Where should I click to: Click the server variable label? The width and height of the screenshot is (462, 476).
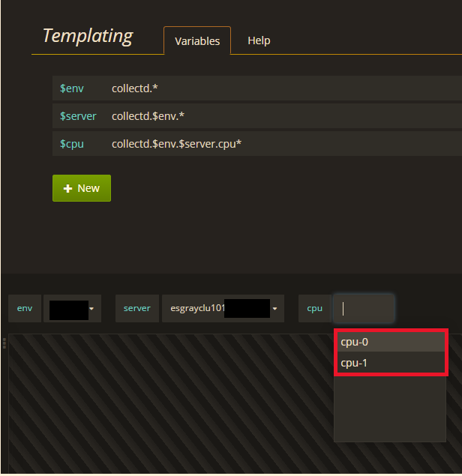pyautogui.click(x=137, y=308)
